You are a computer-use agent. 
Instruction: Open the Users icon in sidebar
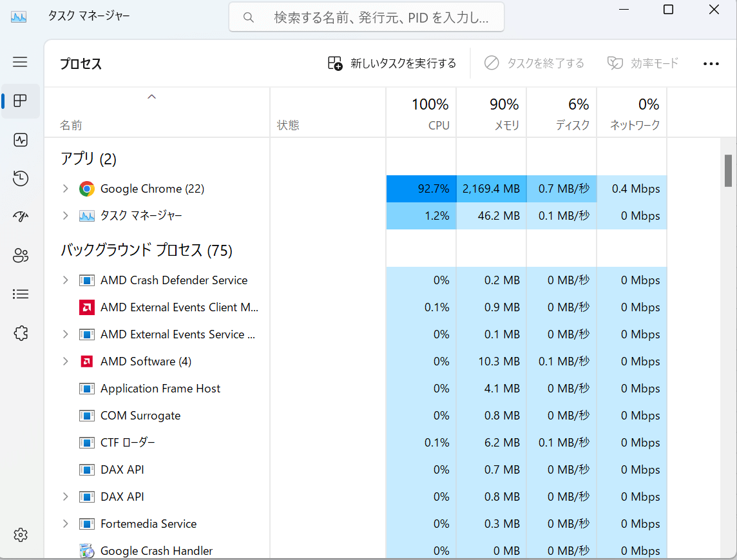click(x=20, y=255)
